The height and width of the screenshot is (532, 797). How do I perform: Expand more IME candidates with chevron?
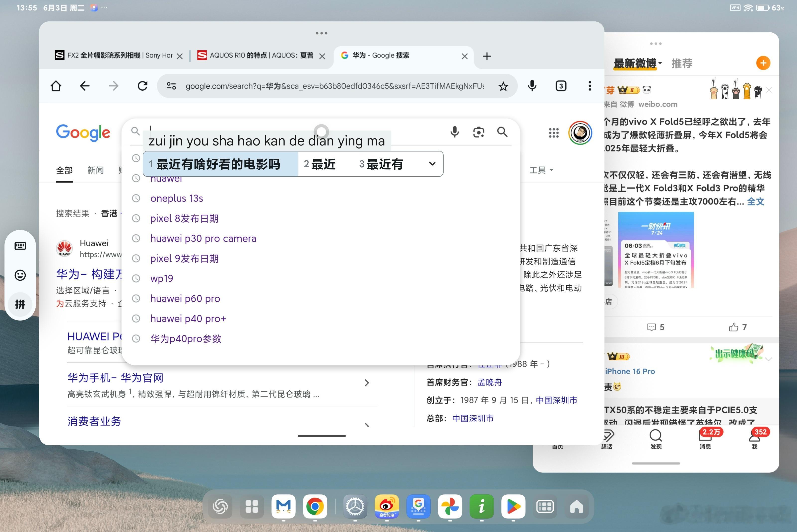click(x=432, y=164)
